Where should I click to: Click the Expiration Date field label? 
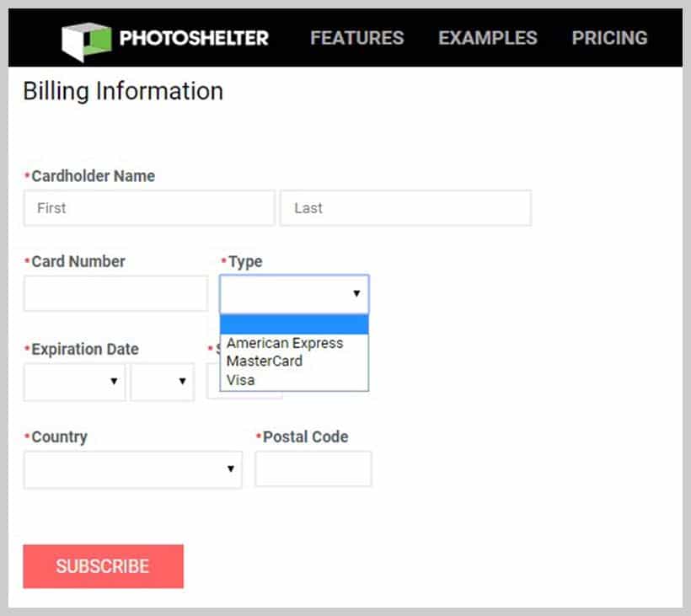[83, 348]
